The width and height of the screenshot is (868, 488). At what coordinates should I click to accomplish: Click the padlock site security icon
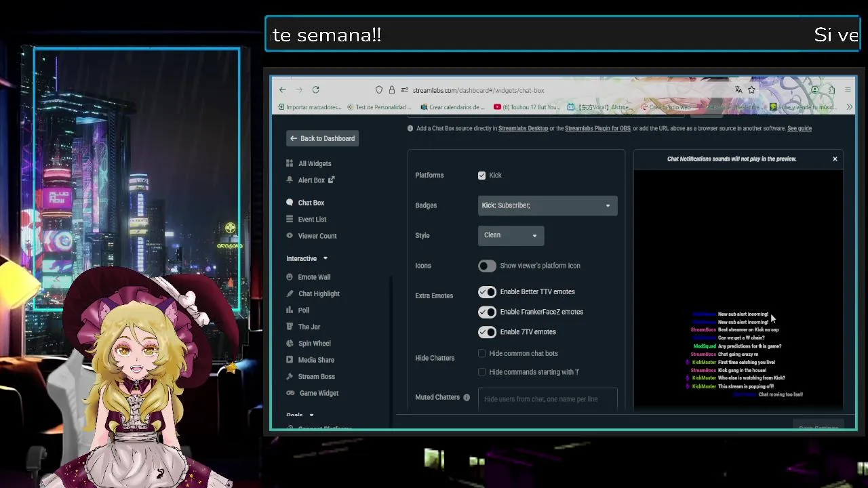(391, 90)
